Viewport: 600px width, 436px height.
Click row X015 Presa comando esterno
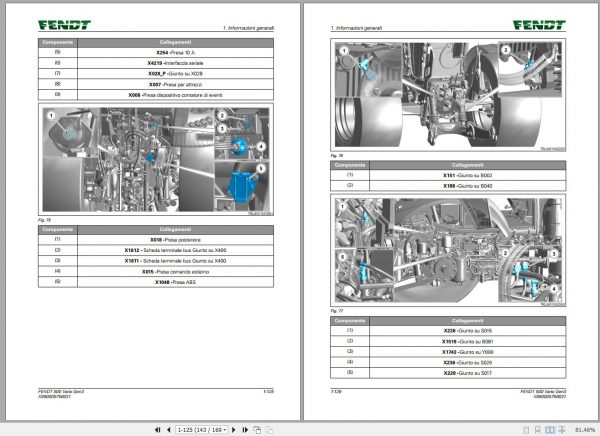pyautogui.click(x=156, y=271)
